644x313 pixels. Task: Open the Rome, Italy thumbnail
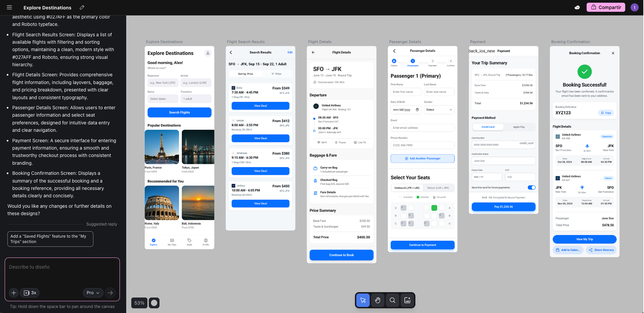[162, 203]
